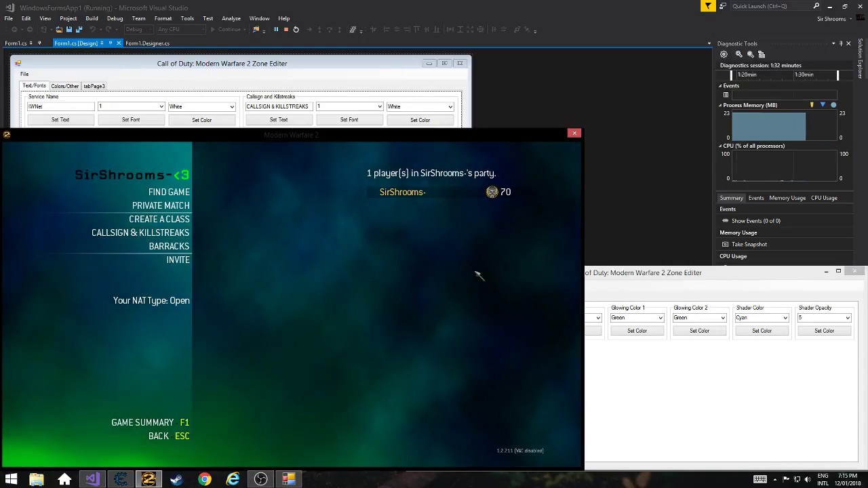Screen dimensions: 868x488
Task: Click Set Text under Service Name
Action: pos(60,120)
